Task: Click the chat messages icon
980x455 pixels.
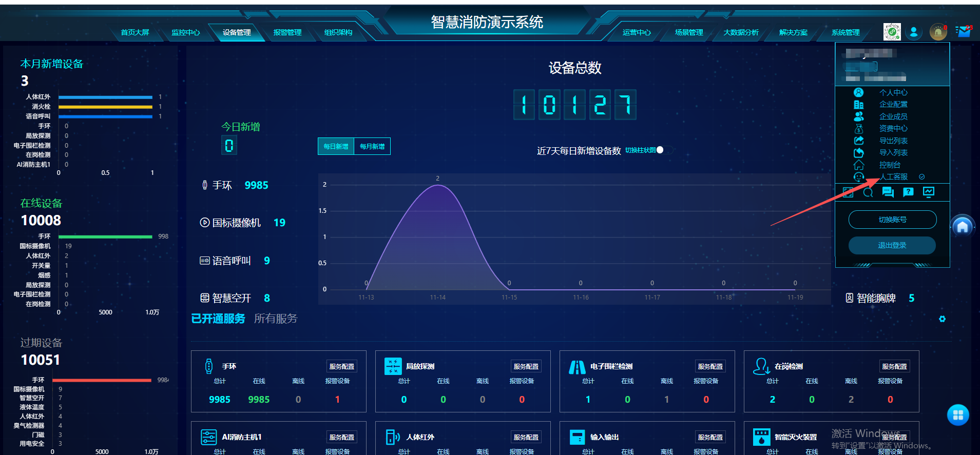Action: 888,192
